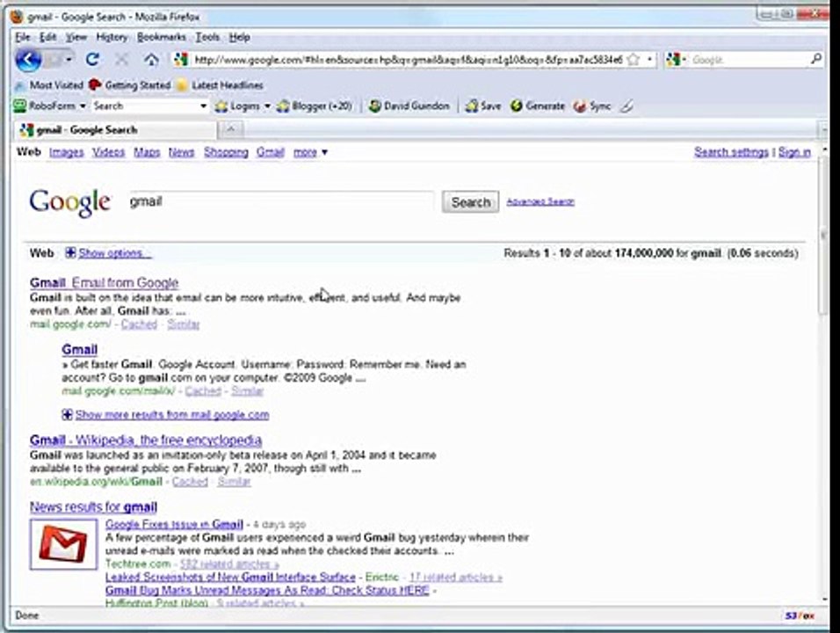This screenshot has width=840, height=633.
Task: Expand the Google 'more' menu
Action: pos(310,152)
